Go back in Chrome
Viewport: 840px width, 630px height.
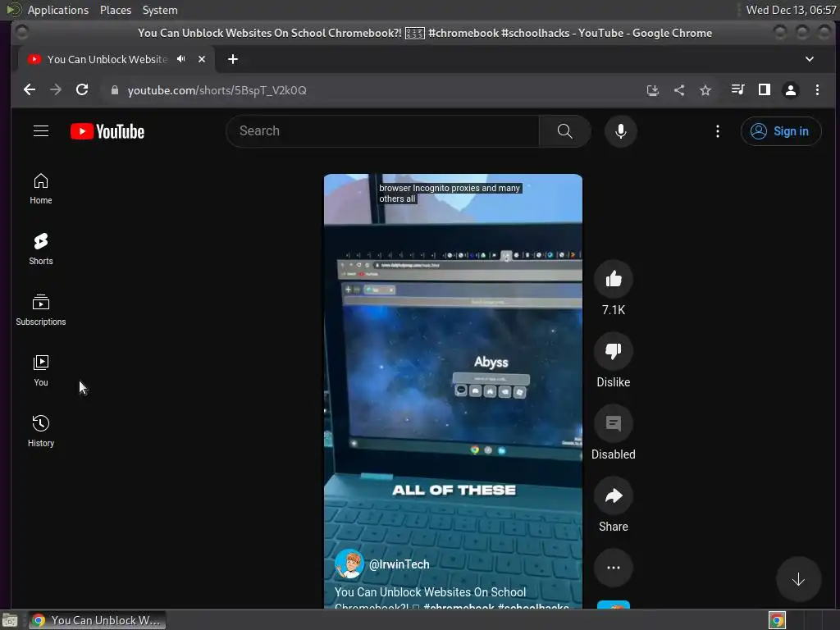click(30, 90)
